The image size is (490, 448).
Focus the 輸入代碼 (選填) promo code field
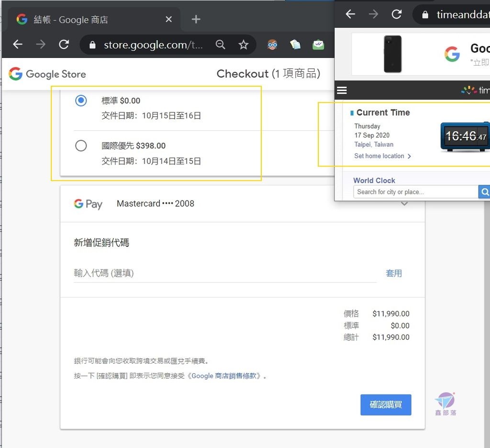225,273
